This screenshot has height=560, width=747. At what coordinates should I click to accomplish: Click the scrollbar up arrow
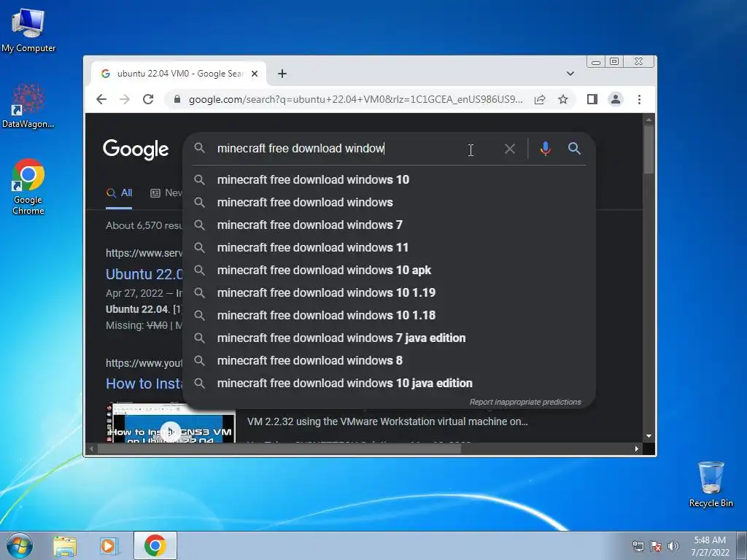(x=649, y=120)
